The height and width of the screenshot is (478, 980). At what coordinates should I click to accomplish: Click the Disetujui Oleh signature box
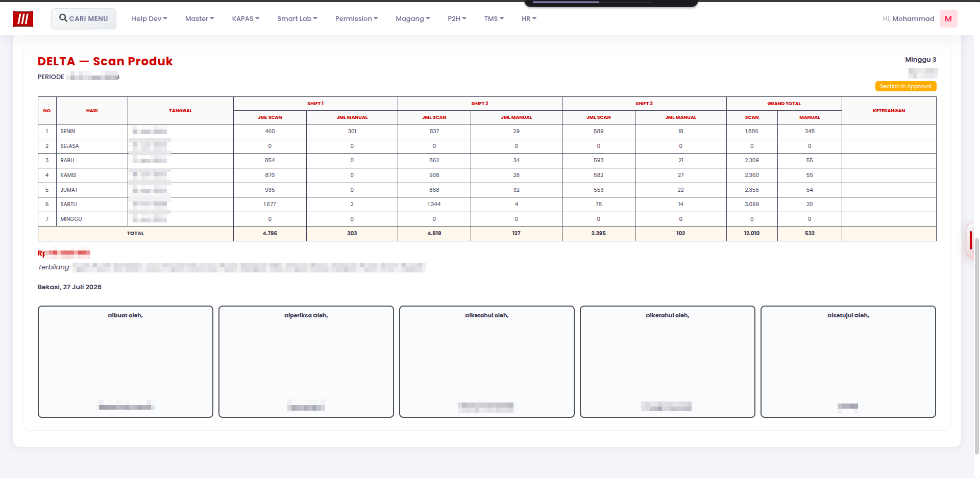point(848,362)
